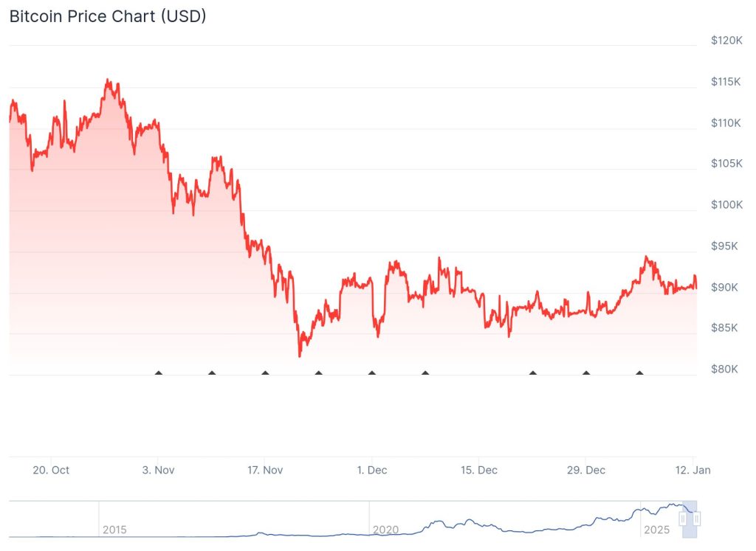The image size is (756, 551).
Task: Click the Bitcoin Price Chart (USD) title
Action: click(x=108, y=16)
